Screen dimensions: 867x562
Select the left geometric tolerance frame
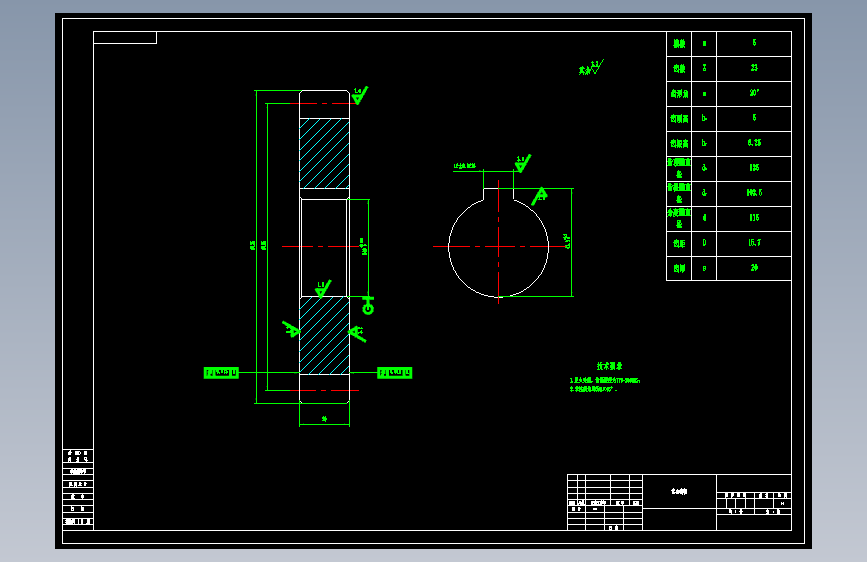click(x=221, y=373)
